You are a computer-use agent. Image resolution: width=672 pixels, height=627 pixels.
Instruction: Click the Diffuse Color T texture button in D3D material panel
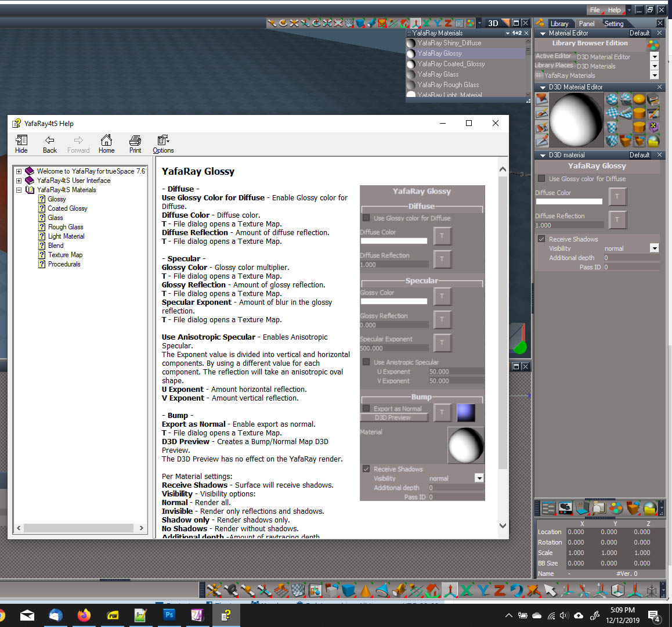[x=617, y=196]
